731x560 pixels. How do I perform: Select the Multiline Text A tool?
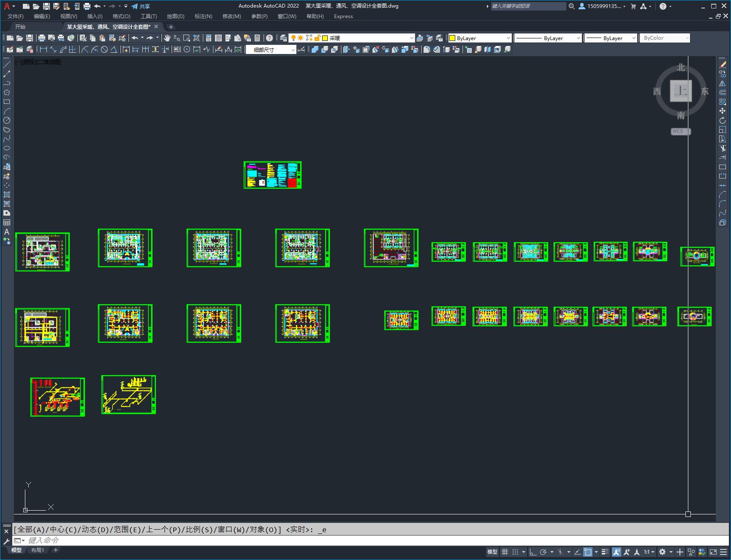point(7,232)
